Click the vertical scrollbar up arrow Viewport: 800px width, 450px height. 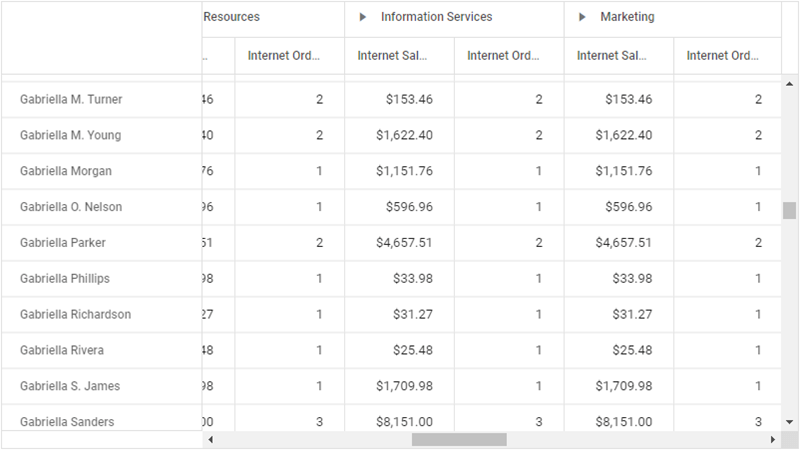coord(789,86)
